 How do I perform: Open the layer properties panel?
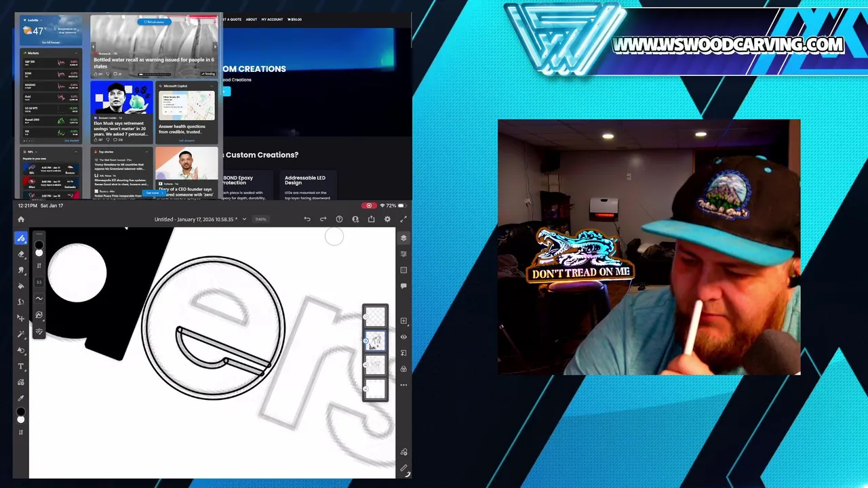(x=403, y=254)
